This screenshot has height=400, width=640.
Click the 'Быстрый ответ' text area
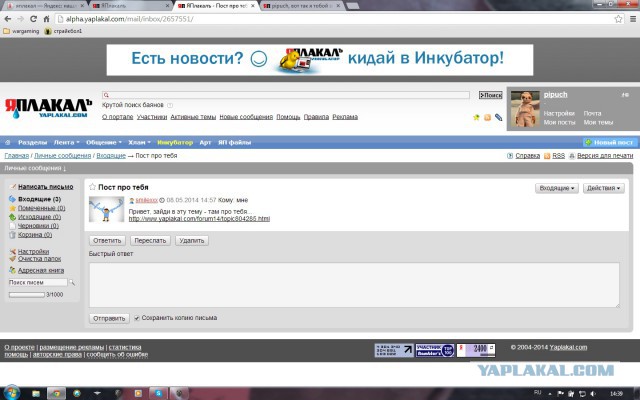click(354, 285)
